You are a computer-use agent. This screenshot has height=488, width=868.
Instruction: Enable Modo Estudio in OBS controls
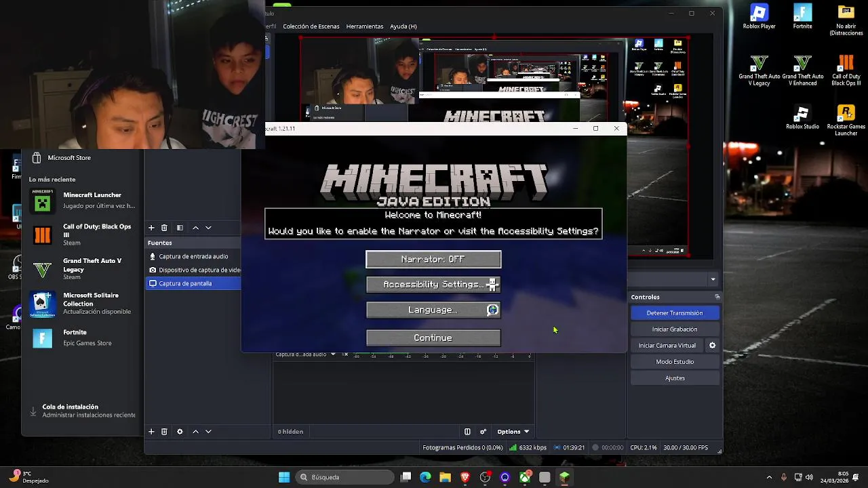coord(675,362)
